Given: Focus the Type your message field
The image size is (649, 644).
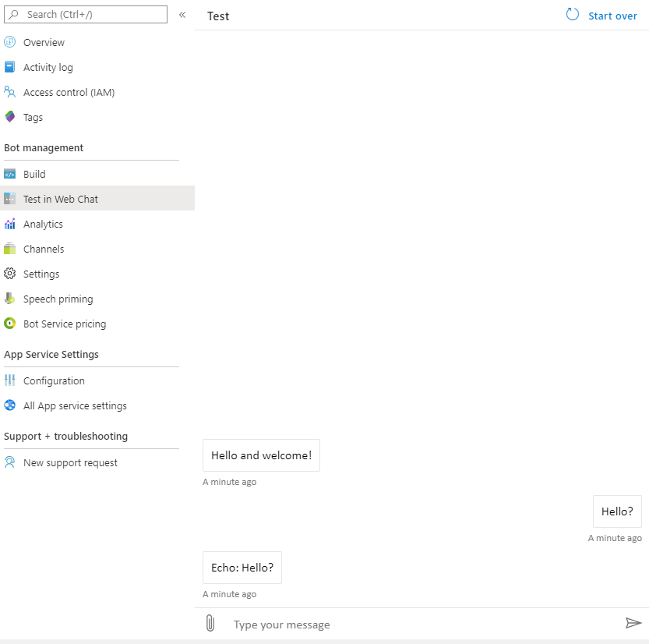Looking at the screenshot, I should click(421, 625).
